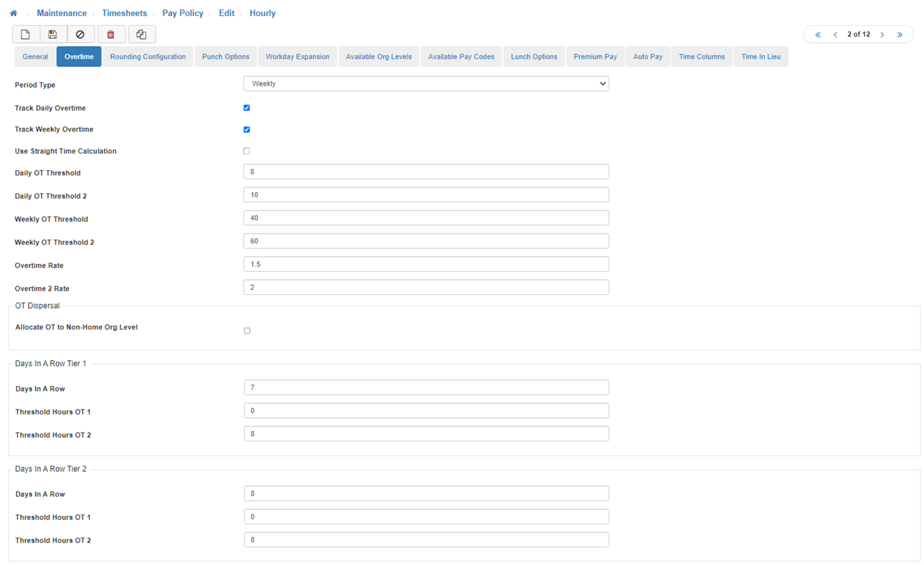Uncheck Track Daily Overtime
This screenshot has width=924, height=566.
[x=247, y=108]
